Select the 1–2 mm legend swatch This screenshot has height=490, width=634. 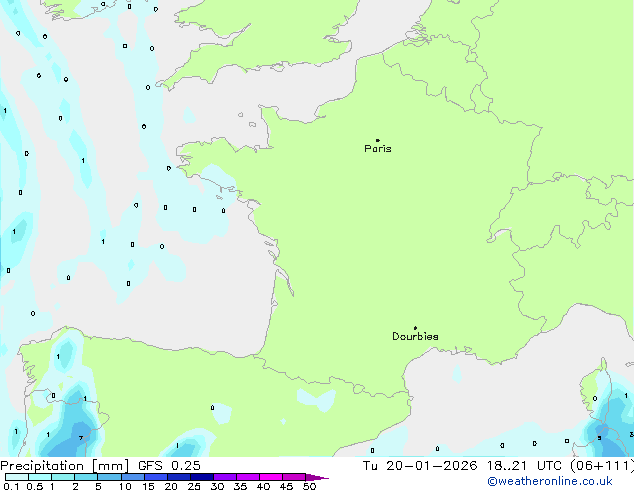point(63,477)
